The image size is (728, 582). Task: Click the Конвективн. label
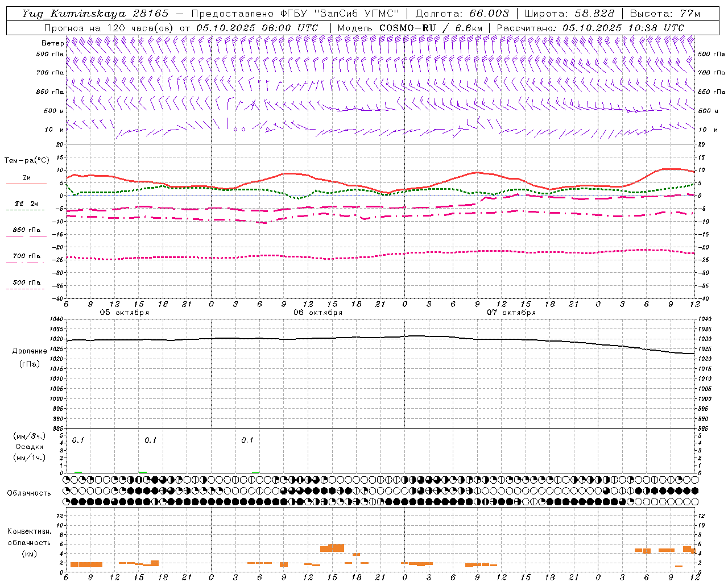[30, 531]
